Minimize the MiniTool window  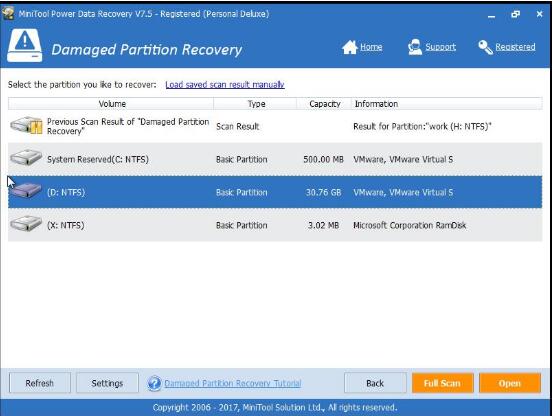pos(491,15)
